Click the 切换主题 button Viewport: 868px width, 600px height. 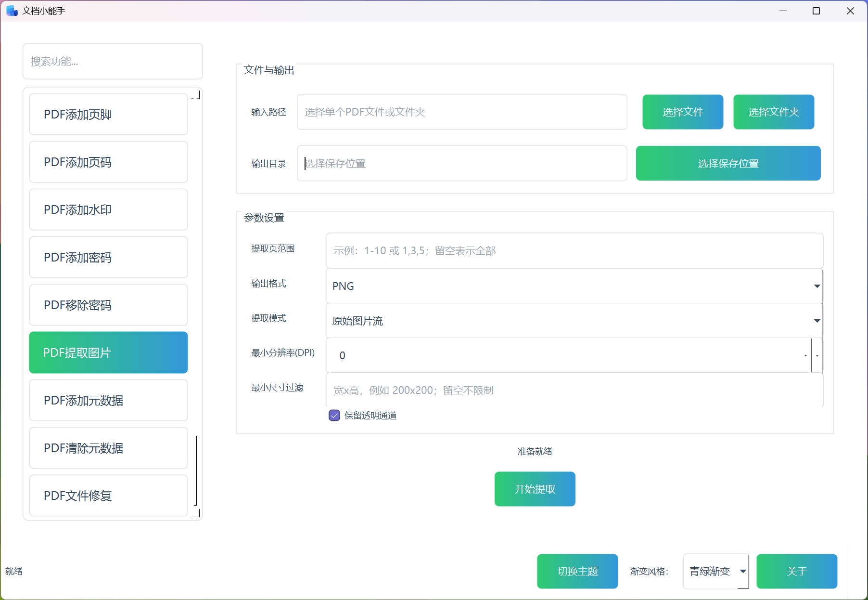pos(577,571)
